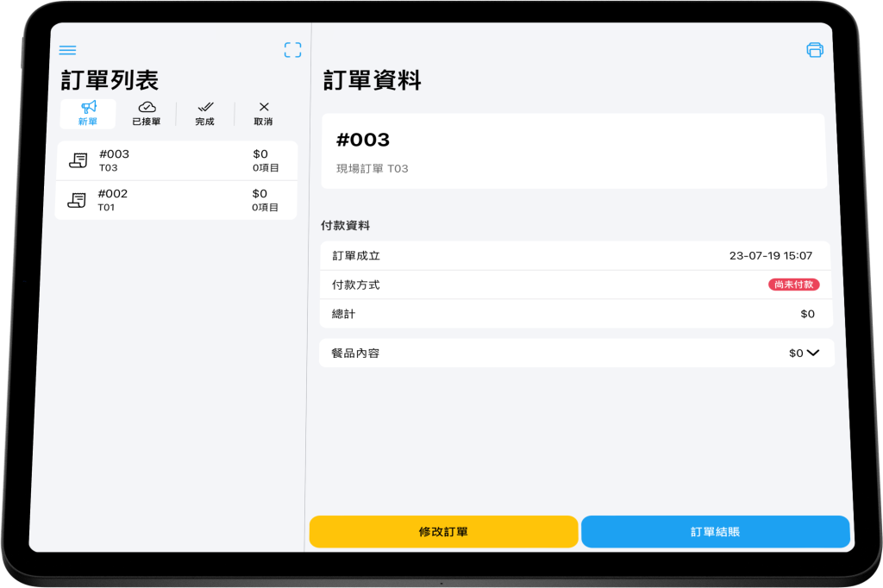Viewport: 883px width, 588px height.
Task: Select order #003 for table T03
Action: pyautogui.click(x=177, y=160)
